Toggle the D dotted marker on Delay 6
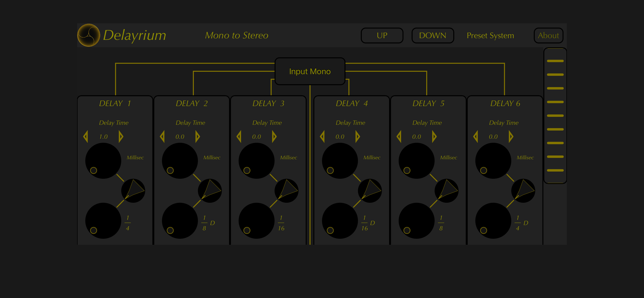Viewport: 644px width, 298px height. [x=526, y=223]
